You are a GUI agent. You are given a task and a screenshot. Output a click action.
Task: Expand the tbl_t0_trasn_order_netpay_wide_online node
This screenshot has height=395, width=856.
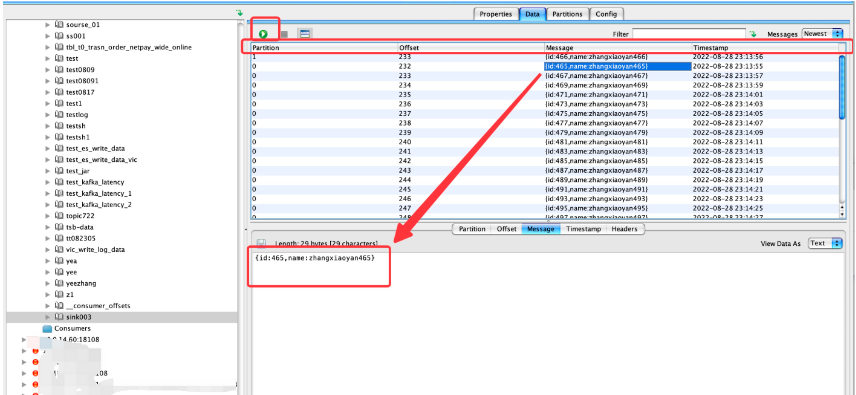click(47, 47)
